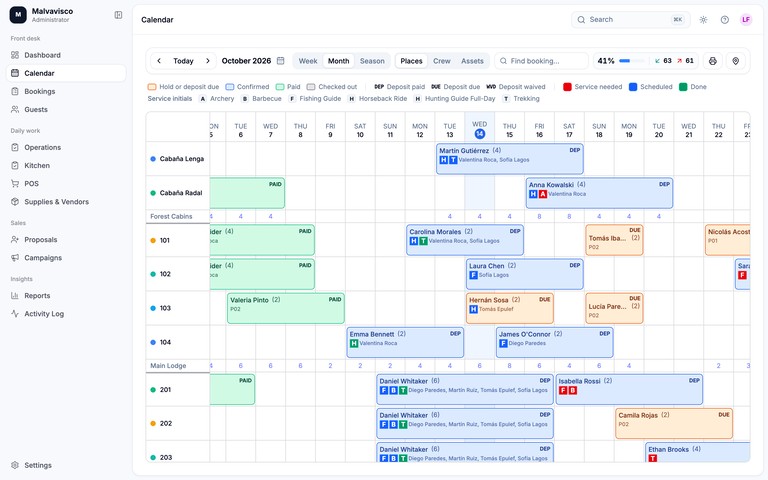Open James O'Connor booking
Screen dimensions: 768x480
tap(554, 342)
